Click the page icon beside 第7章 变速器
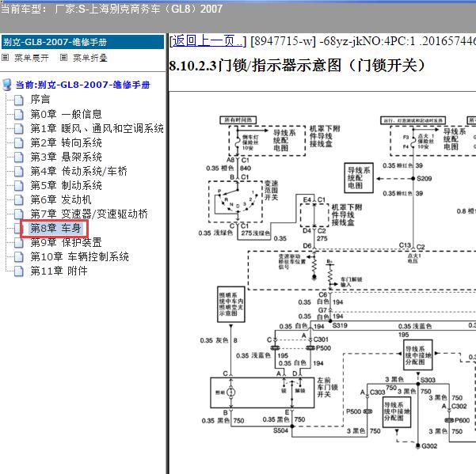 coord(19,214)
